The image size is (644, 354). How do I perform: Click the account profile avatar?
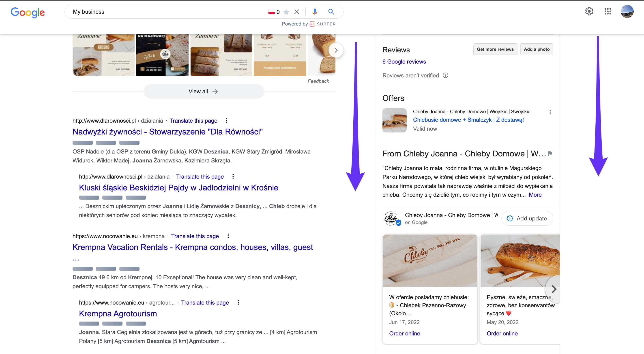(627, 11)
